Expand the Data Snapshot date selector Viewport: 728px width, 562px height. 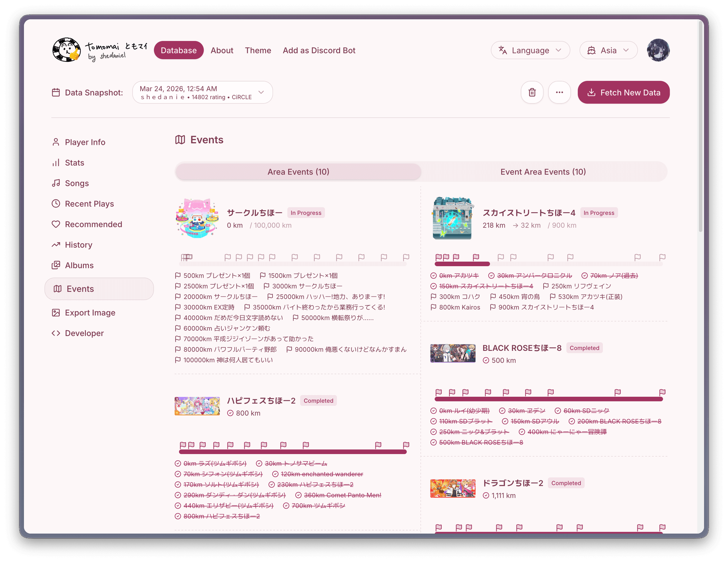(x=202, y=93)
